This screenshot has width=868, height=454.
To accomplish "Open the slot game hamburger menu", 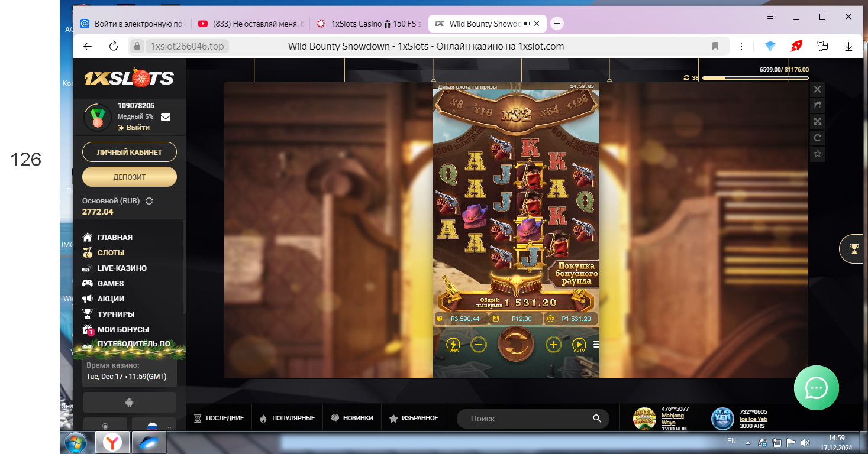I will pos(596,344).
